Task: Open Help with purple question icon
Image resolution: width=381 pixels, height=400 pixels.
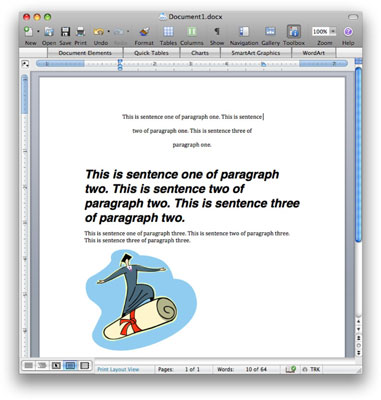Action: click(348, 32)
